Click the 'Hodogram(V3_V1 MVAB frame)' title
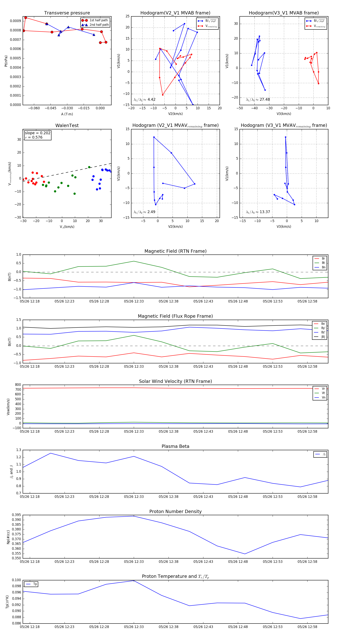This screenshot has height=644, width=351. 284,13
